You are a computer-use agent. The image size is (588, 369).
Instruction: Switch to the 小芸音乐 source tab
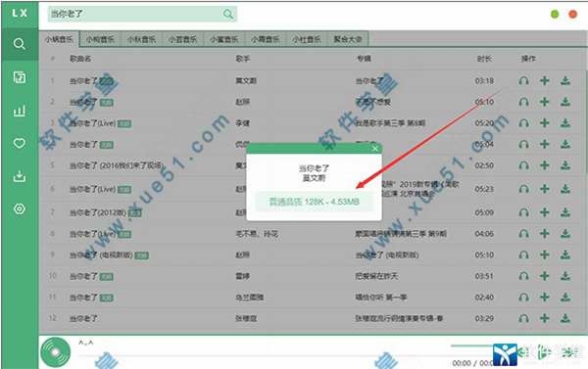[x=182, y=39]
